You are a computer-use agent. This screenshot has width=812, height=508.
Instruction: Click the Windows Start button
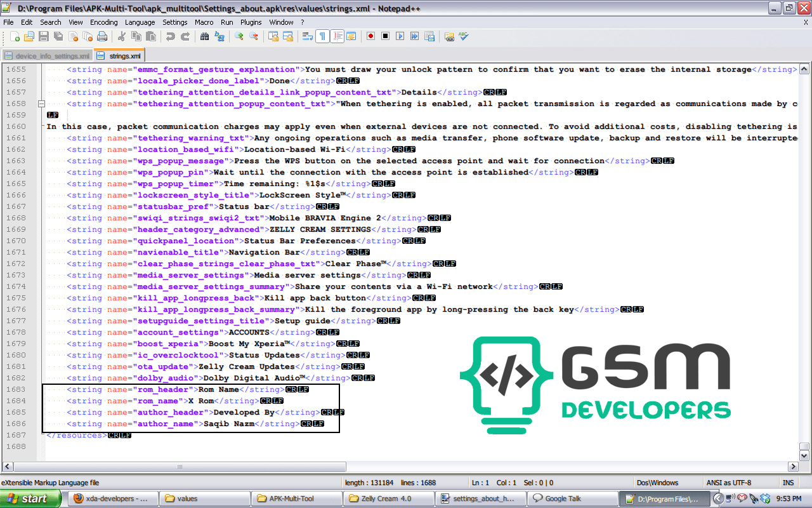[30, 498]
